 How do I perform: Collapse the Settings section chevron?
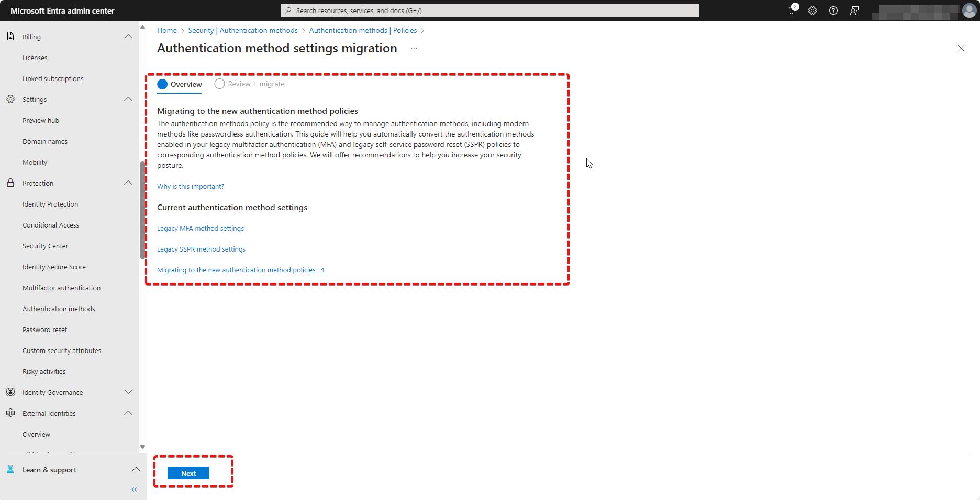click(128, 99)
